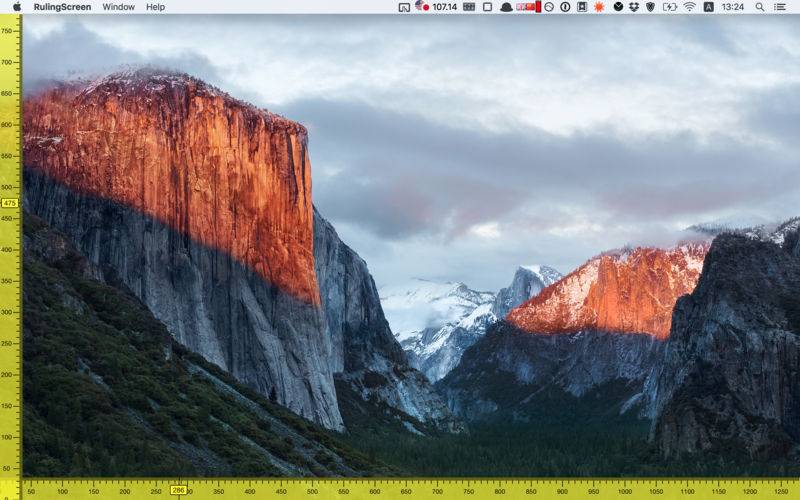Click the 750 label on horizontal ruler
Screen dimensions: 800x500
tap(468, 492)
